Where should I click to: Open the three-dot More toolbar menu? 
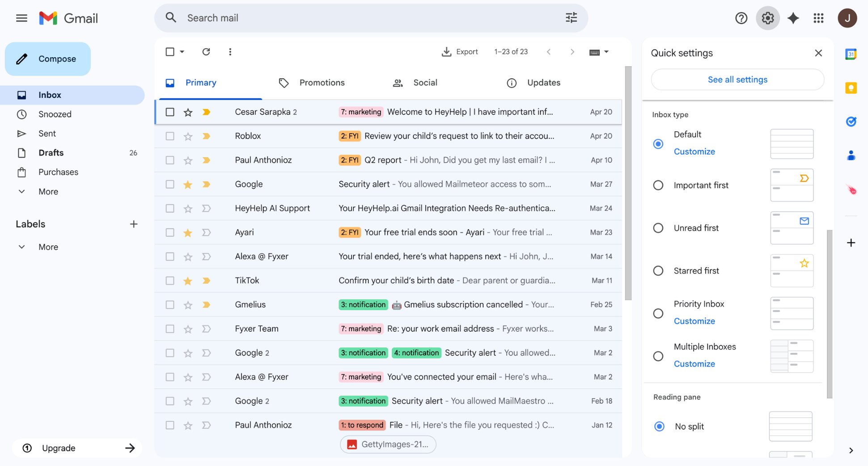230,52
